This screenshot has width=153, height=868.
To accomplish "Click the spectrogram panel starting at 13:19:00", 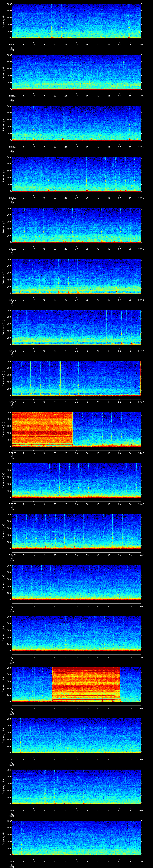I will pyautogui.click(x=76, y=276).
